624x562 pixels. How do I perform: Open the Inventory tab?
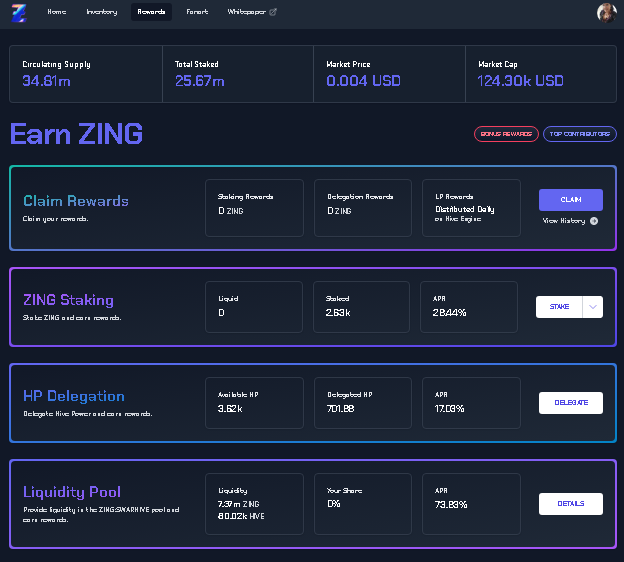(x=102, y=12)
